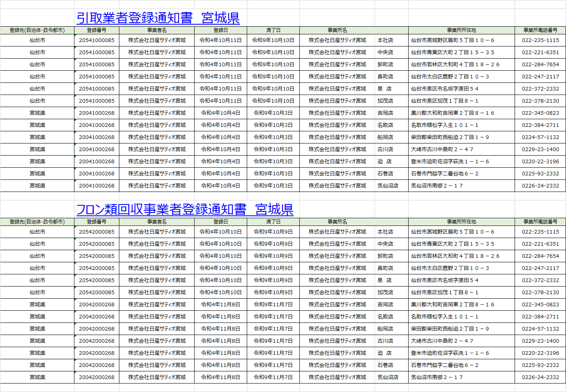The width and height of the screenshot is (566, 392).
Task: Click 満了日 header in the フロン類 table
Action: coord(273,222)
